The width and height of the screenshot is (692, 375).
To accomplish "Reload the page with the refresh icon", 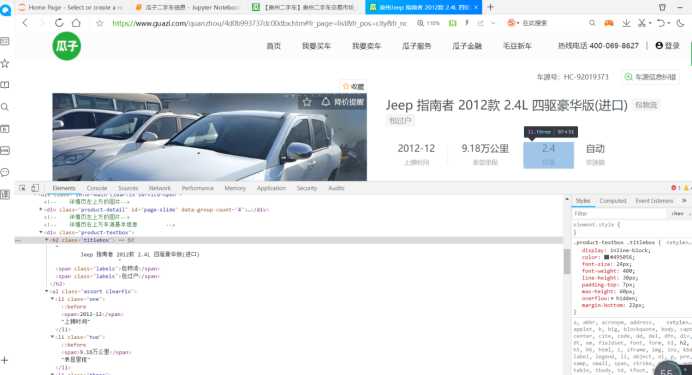I will pos(59,23).
